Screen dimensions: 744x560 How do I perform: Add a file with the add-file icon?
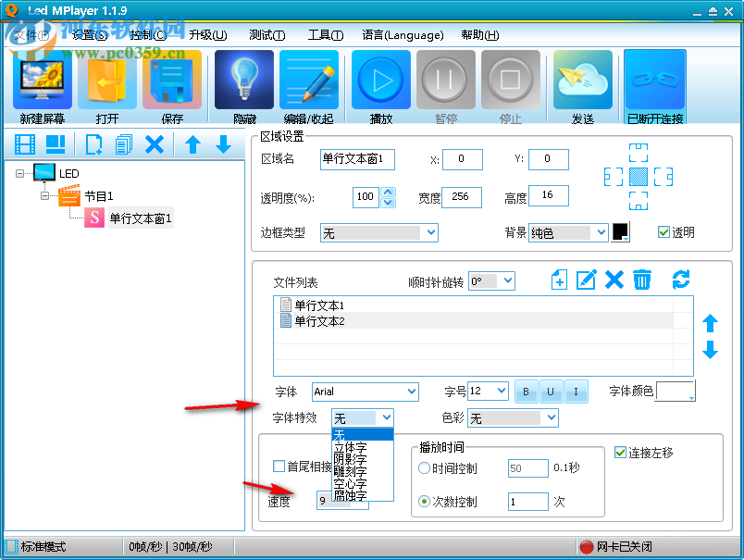pyautogui.click(x=559, y=280)
